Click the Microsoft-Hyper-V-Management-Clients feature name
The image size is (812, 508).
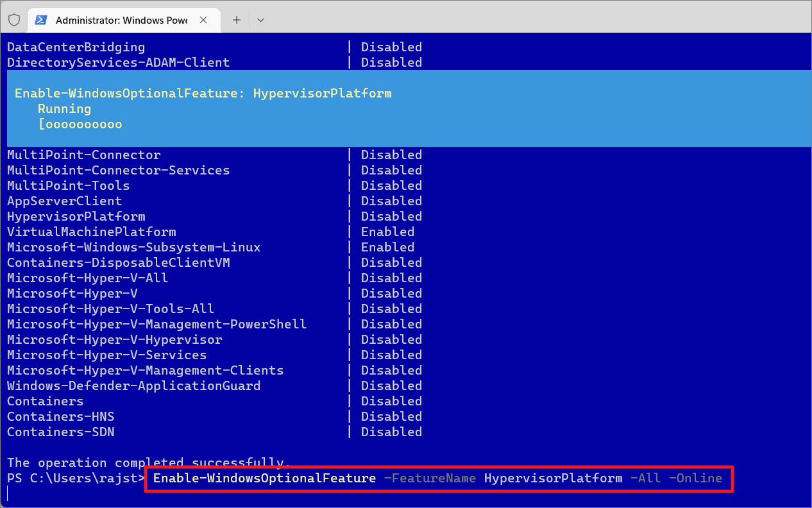coord(145,370)
